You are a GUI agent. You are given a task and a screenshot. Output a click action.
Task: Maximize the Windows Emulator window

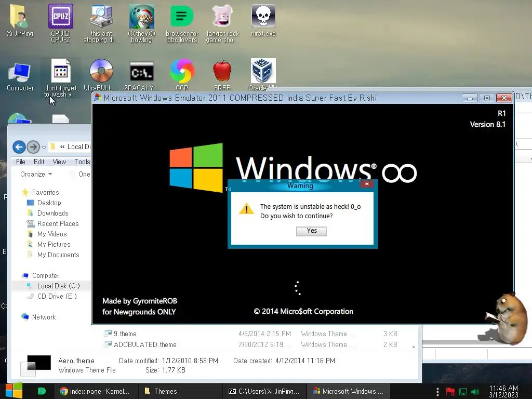pyautogui.click(x=487, y=98)
